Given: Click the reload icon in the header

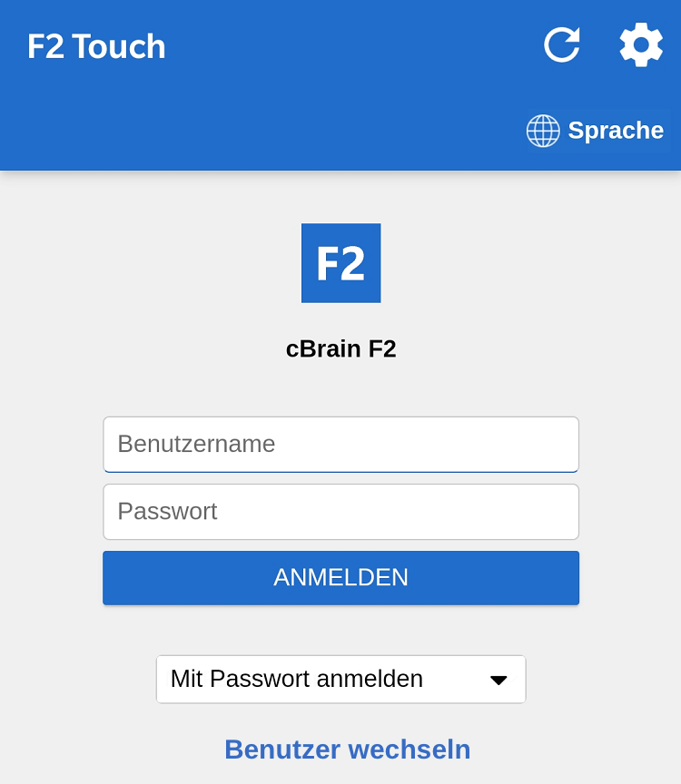Looking at the screenshot, I should pos(562,44).
